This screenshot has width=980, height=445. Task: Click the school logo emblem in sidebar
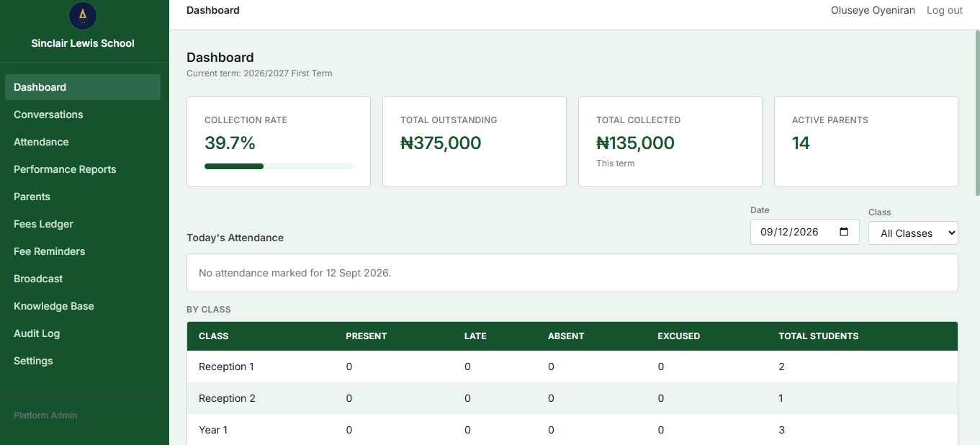(x=83, y=16)
